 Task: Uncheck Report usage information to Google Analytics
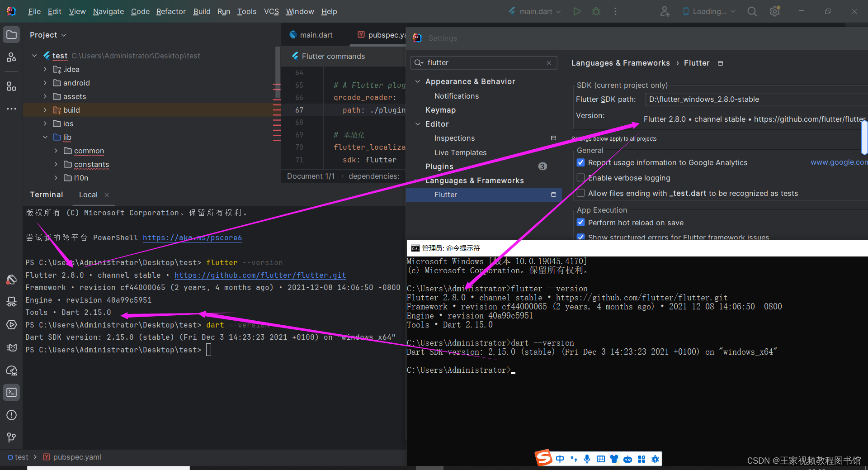point(580,162)
